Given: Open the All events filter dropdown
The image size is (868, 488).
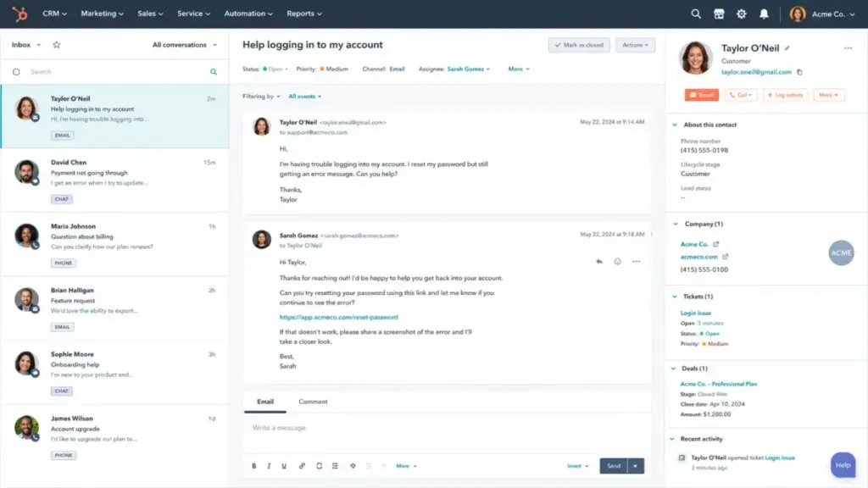Looking at the screenshot, I should pyautogui.click(x=304, y=97).
